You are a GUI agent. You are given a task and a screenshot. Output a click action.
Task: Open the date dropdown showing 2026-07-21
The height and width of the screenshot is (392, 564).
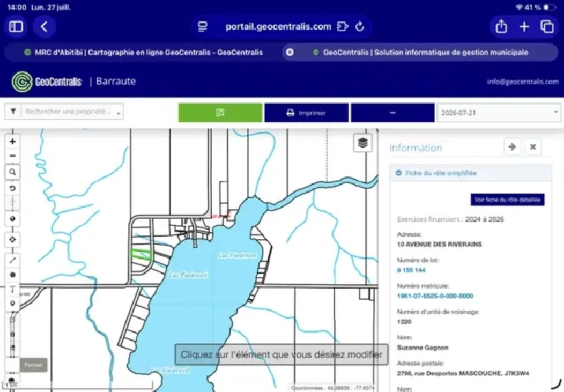(499, 113)
